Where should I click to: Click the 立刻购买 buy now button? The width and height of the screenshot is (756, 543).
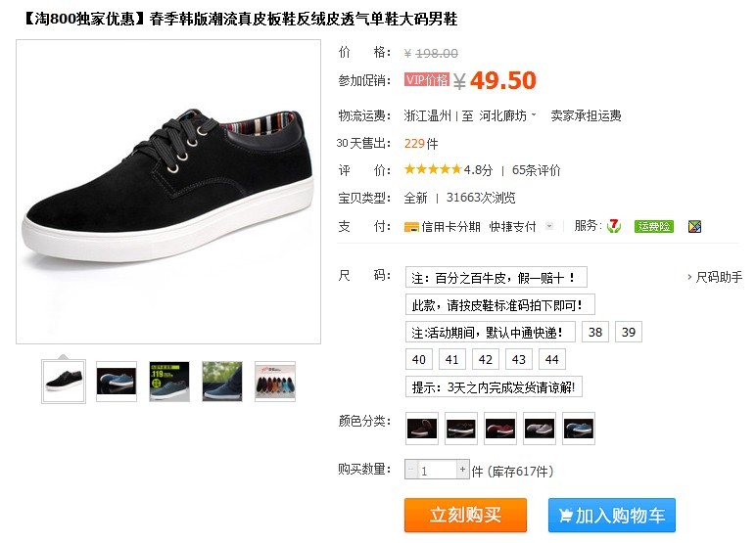coord(465,515)
